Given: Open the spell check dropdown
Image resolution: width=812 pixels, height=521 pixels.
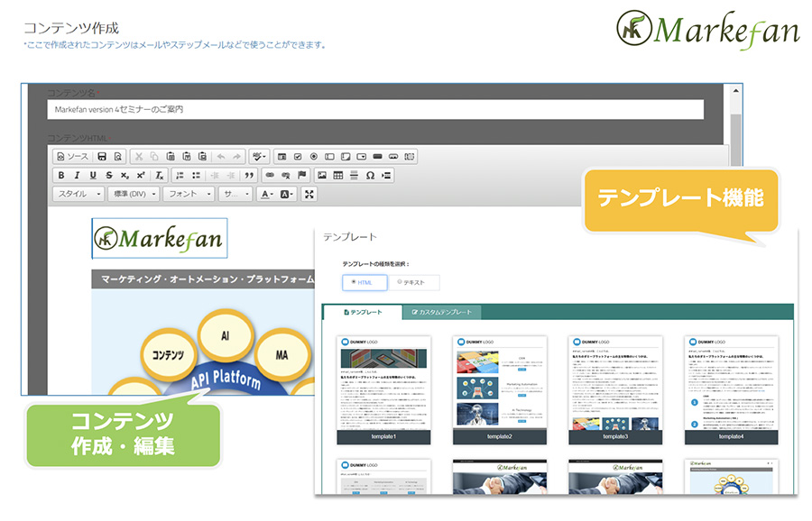Looking at the screenshot, I should (x=258, y=156).
